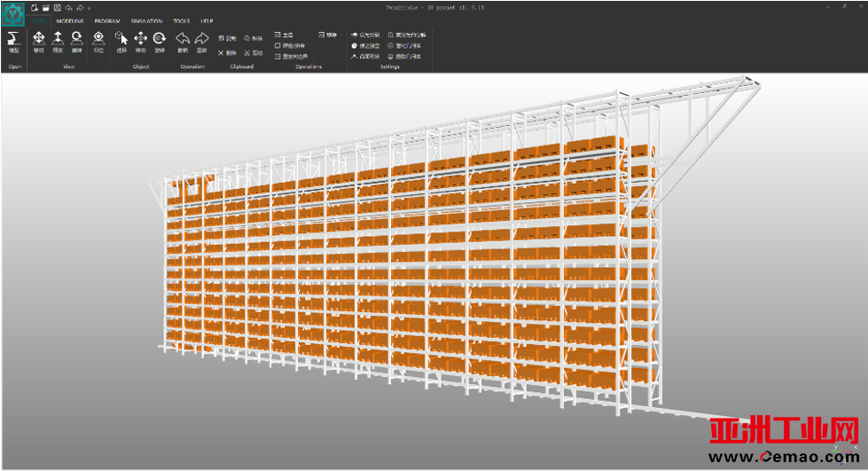The image size is (868, 471).
Task: Copy selection in the Clipboard group
Action: [x=227, y=38]
